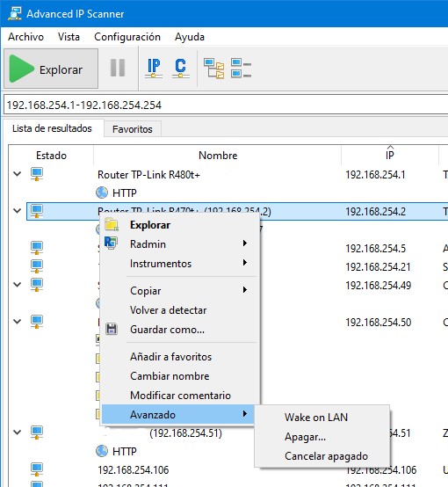Click the IP range input field
The width and height of the screenshot is (448, 487).
click(226, 105)
